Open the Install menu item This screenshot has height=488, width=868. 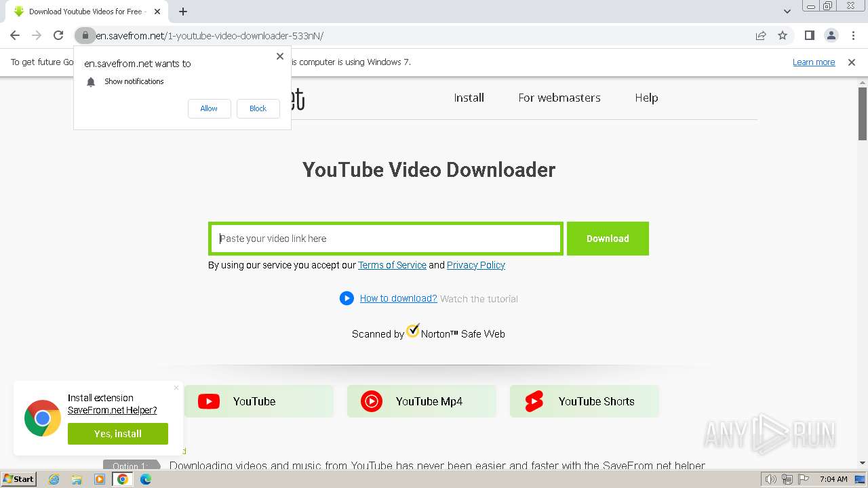pos(469,98)
